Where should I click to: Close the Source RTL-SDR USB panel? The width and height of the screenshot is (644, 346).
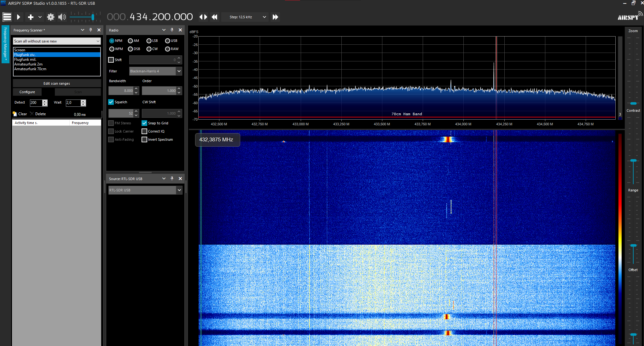point(180,179)
